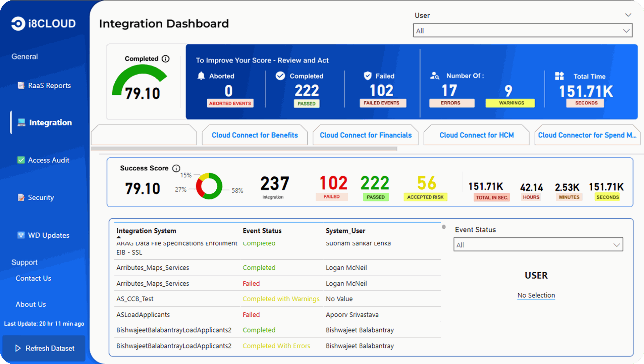Open the No Selection link under USER
The image size is (644, 364).
tap(536, 295)
